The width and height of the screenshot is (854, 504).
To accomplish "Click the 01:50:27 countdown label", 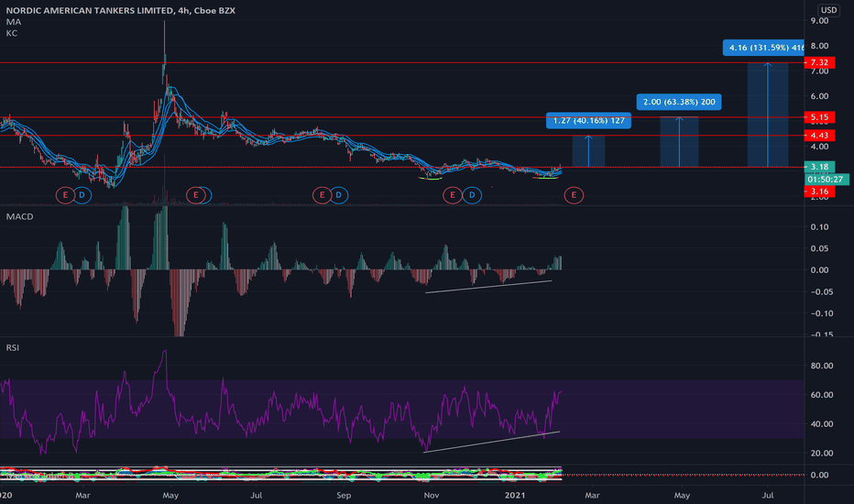I will point(826,180).
